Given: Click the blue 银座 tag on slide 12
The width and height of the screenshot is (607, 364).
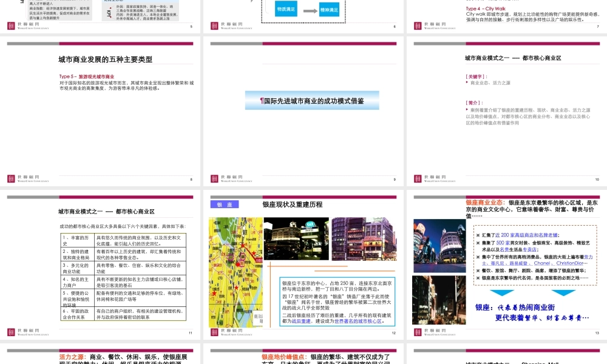Looking at the screenshot, I should pyautogui.click(x=225, y=204).
